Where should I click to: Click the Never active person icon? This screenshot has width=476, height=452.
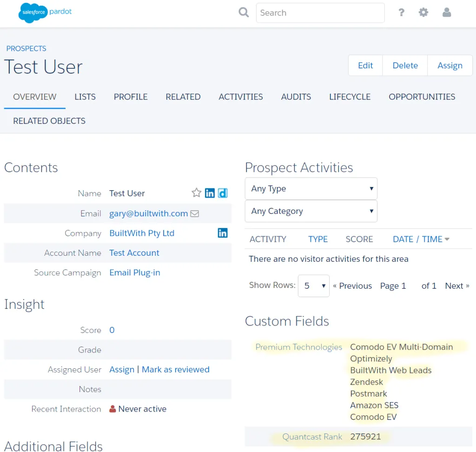[112, 409]
